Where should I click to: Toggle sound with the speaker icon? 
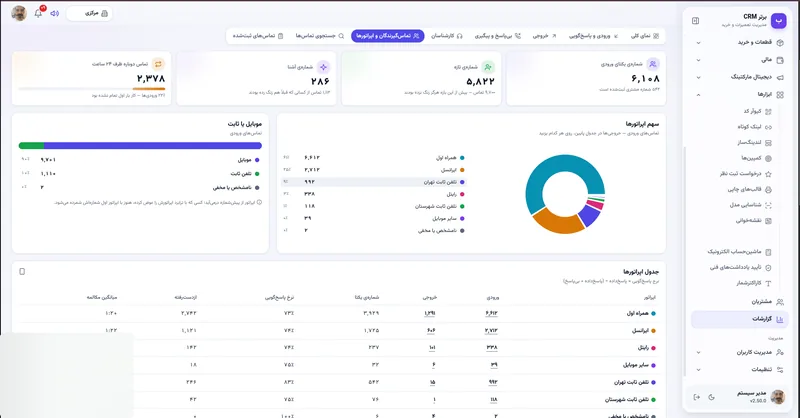(x=55, y=13)
